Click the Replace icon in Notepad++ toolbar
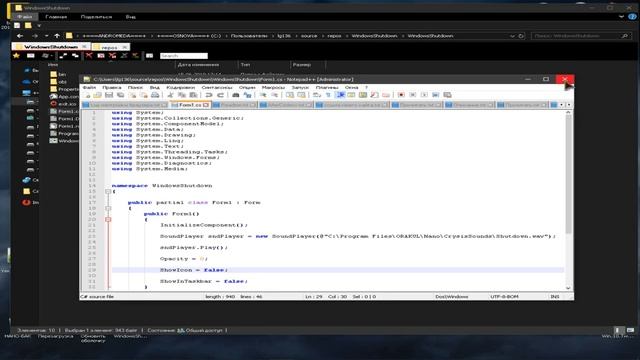The height and width of the screenshot is (360, 640). pyautogui.click(x=247, y=95)
